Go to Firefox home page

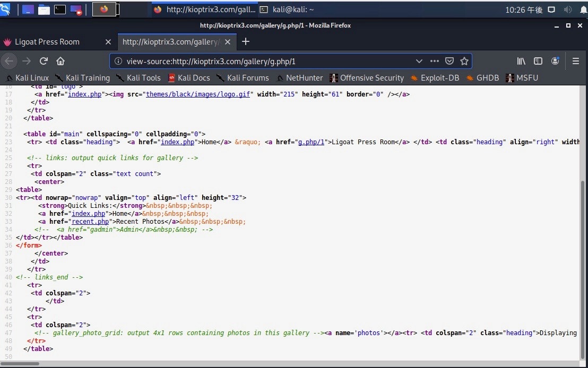(x=60, y=61)
